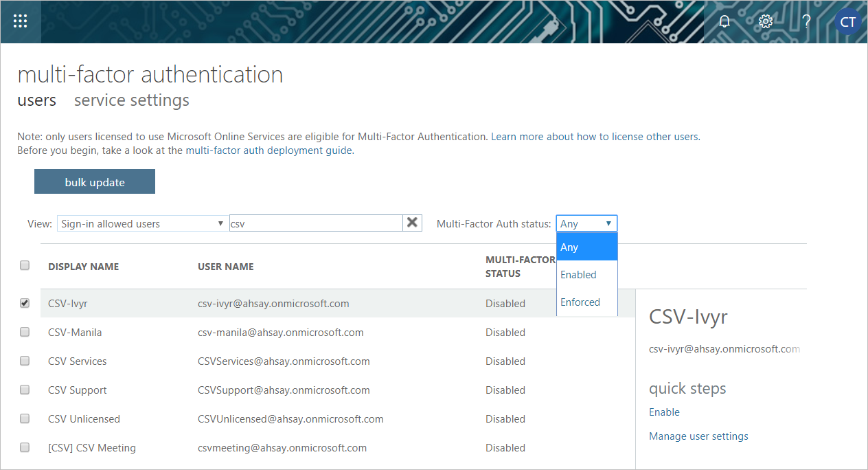Choose Enforced from the status dropdown list

click(580, 302)
